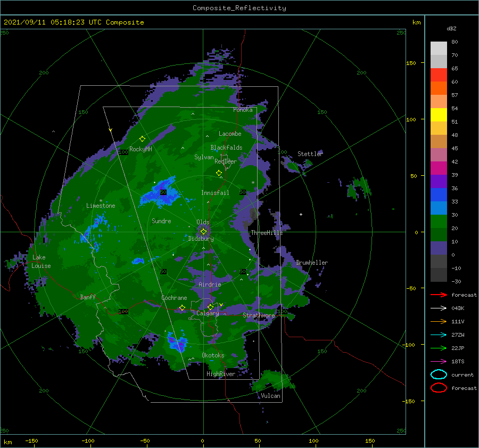Click the RedDeer city label
The height and width of the screenshot is (448, 479).
click(226, 161)
